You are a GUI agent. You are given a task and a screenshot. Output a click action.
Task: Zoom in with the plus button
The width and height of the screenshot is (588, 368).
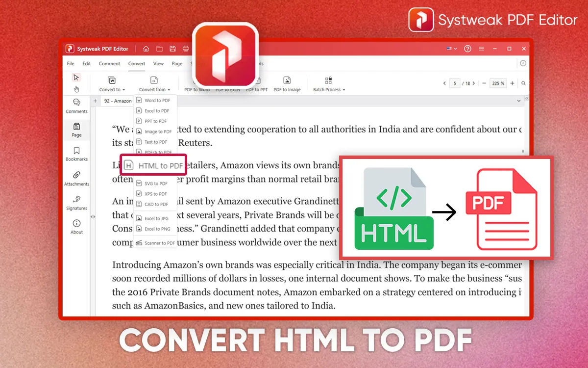(512, 83)
